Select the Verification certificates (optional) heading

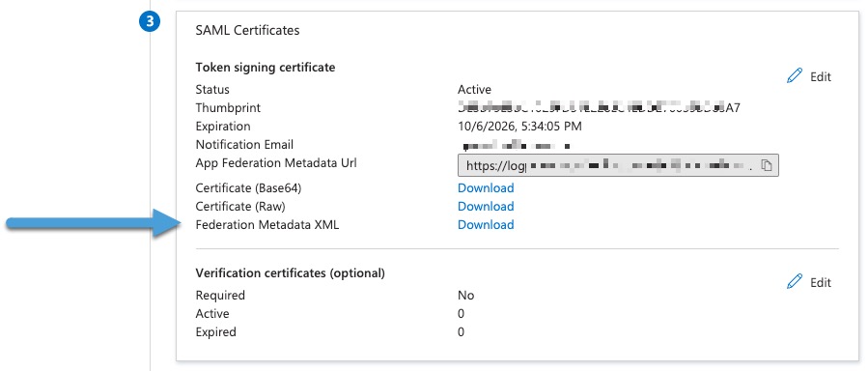[290, 273]
